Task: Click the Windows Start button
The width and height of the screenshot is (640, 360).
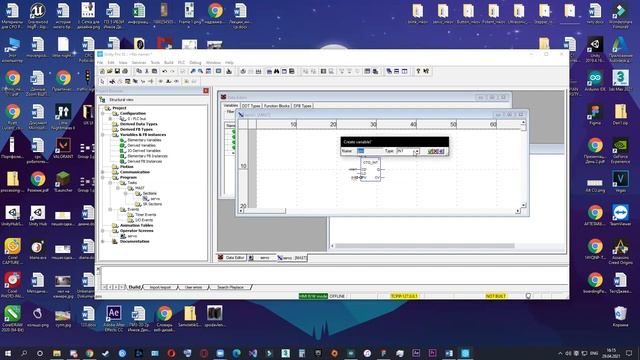Action: (8, 353)
